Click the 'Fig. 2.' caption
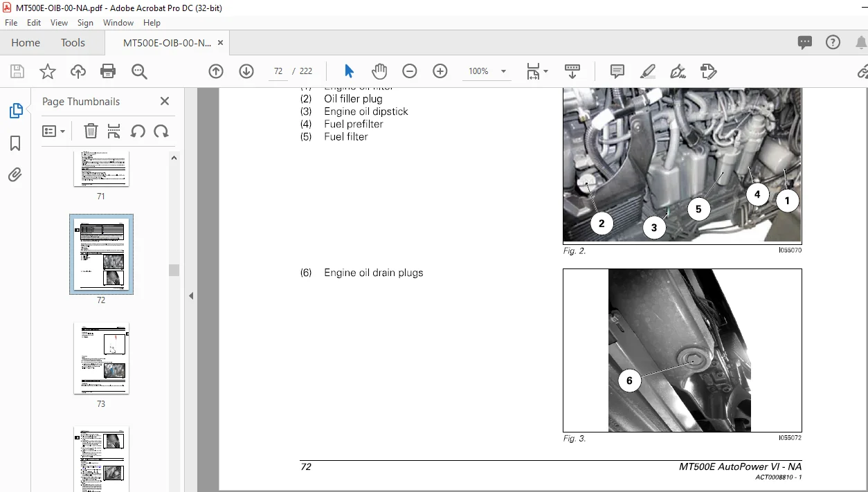The image size is (868, 492). click(x=575, y=250)
